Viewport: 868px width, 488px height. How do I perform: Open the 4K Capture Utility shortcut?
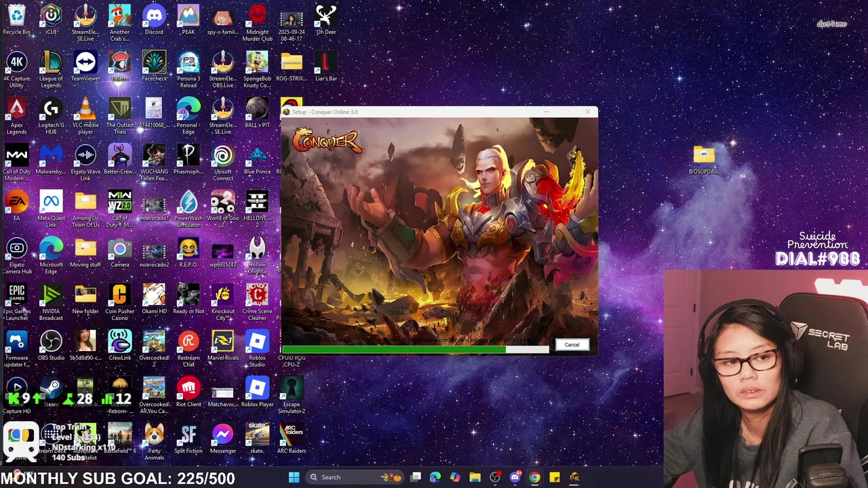16,69
